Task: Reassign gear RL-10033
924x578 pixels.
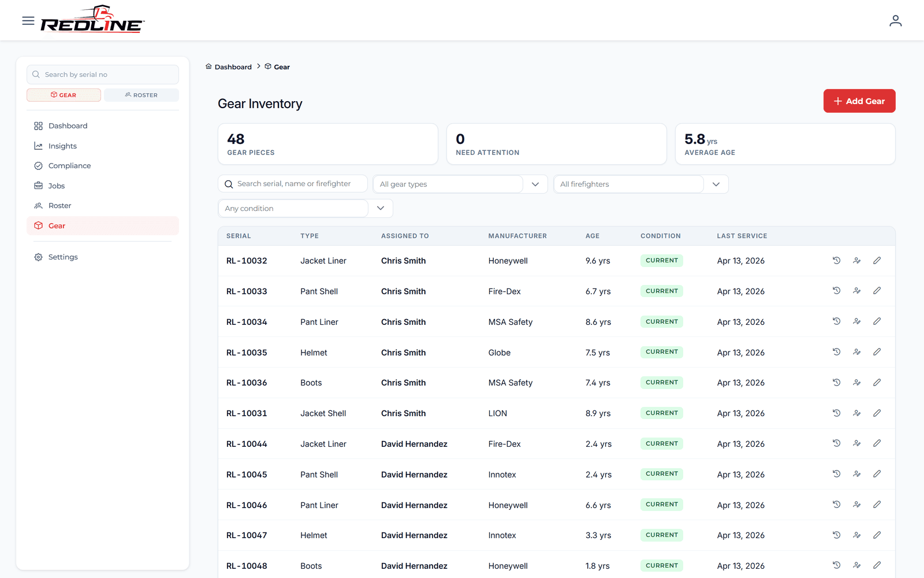Action: click(857, 291)
